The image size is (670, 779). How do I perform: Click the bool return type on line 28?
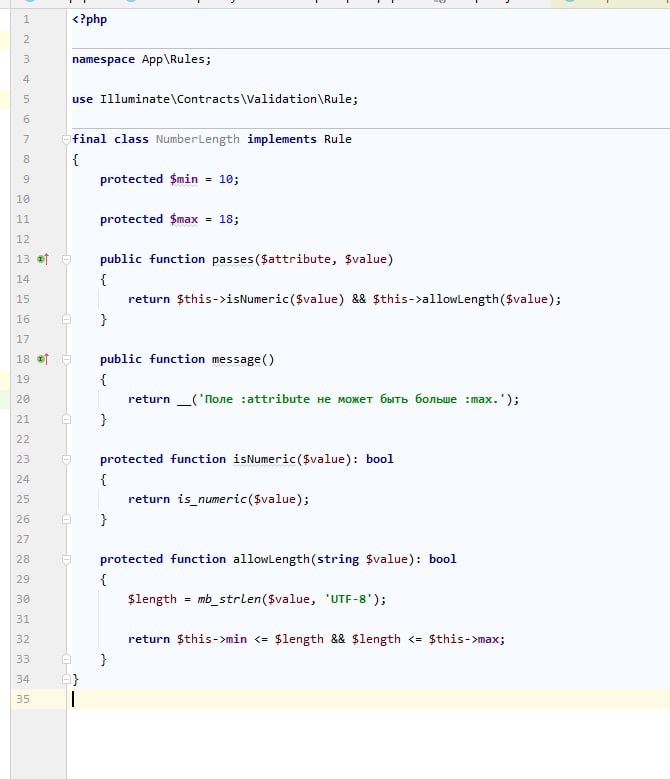tap(443, 559)
